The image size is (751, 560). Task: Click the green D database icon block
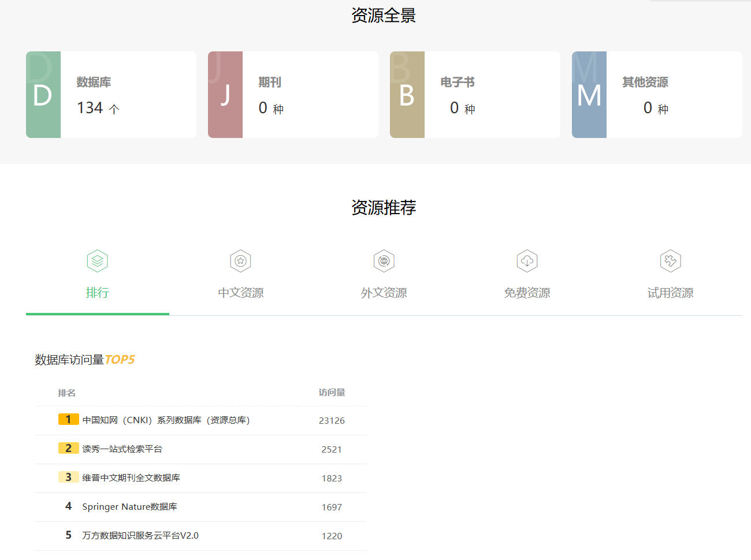[x=43, y=95]
